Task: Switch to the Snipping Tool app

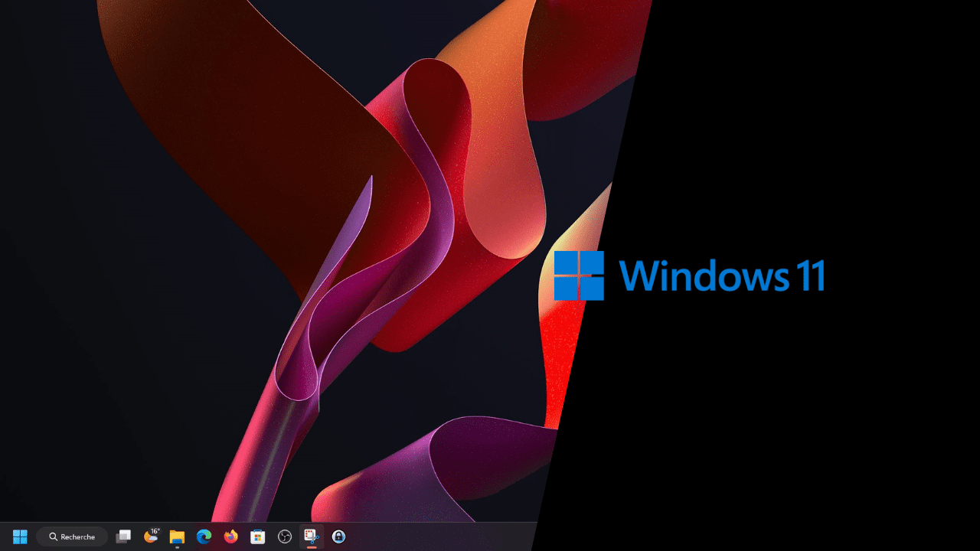Action: (312, 536)
